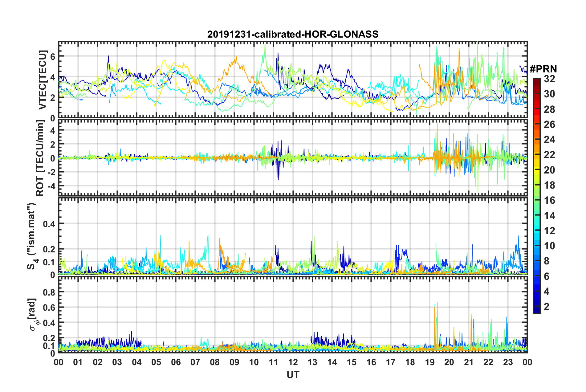This screenshot has height=392, width=586.
Task: Click the 07 hour tick label
Action: [x=195, y=362]
